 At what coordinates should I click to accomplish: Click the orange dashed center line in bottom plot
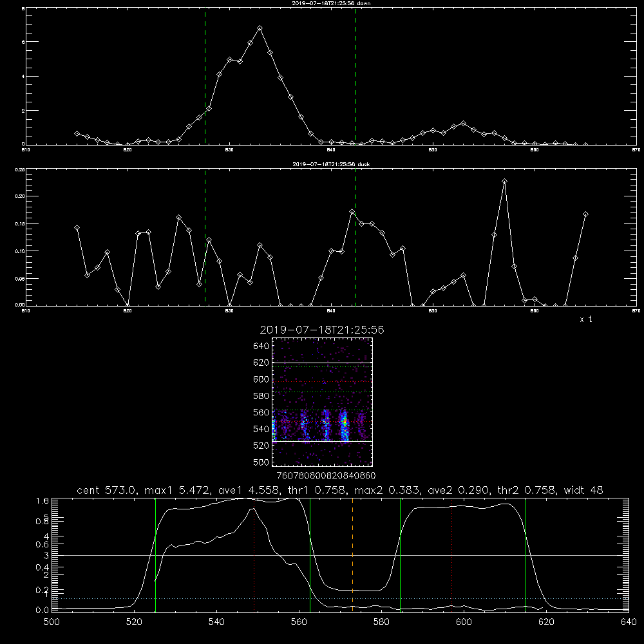(352, 554)
